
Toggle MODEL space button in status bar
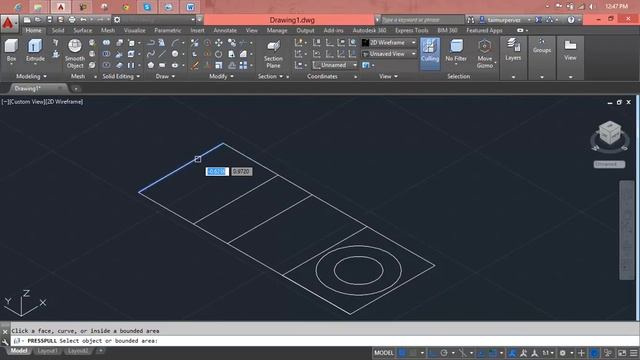(384, 353)
